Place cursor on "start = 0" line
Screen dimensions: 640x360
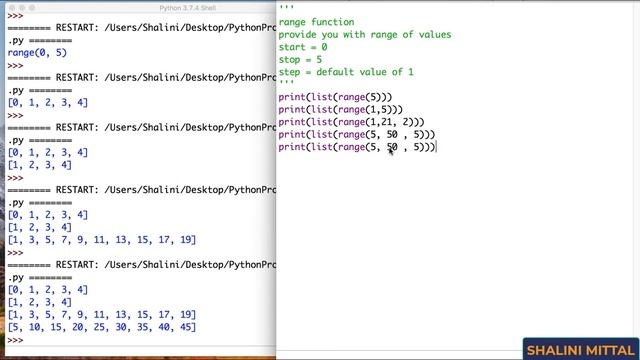coord(303,47)
